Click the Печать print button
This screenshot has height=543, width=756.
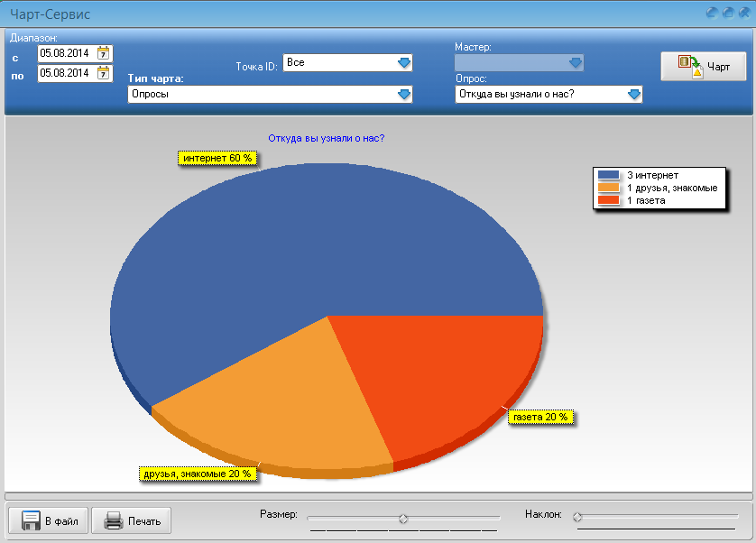132,520
